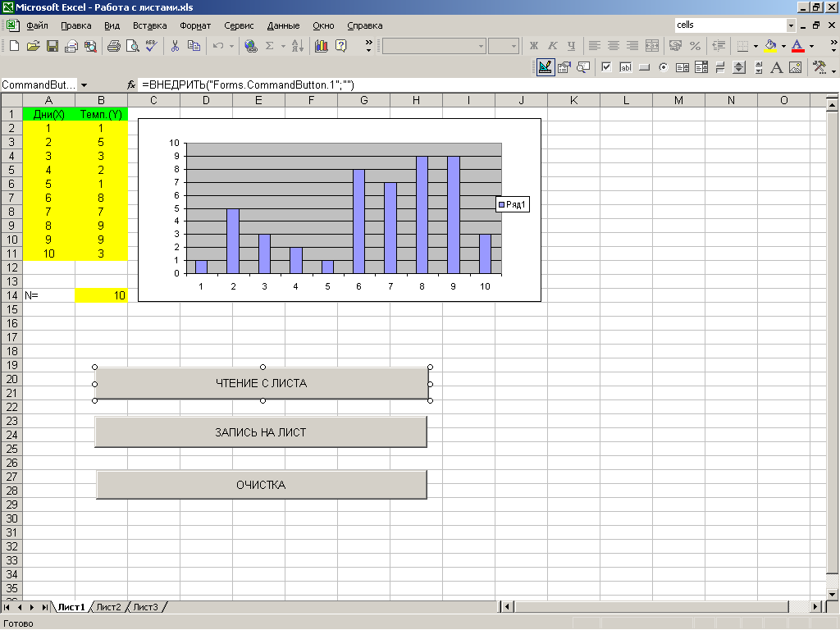The width and height of the screenshot is (840, 630).
Task: Apply percent style format
Action: (x=695, y=46)
